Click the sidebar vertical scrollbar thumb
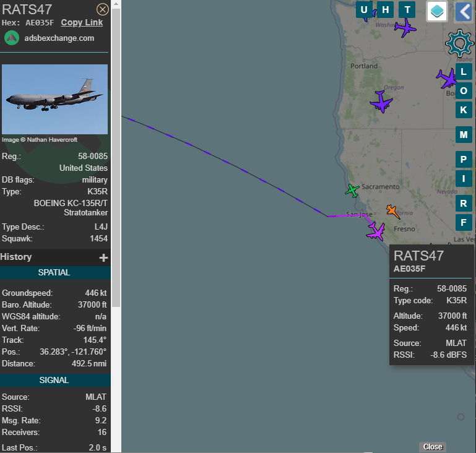 point(116,158)
